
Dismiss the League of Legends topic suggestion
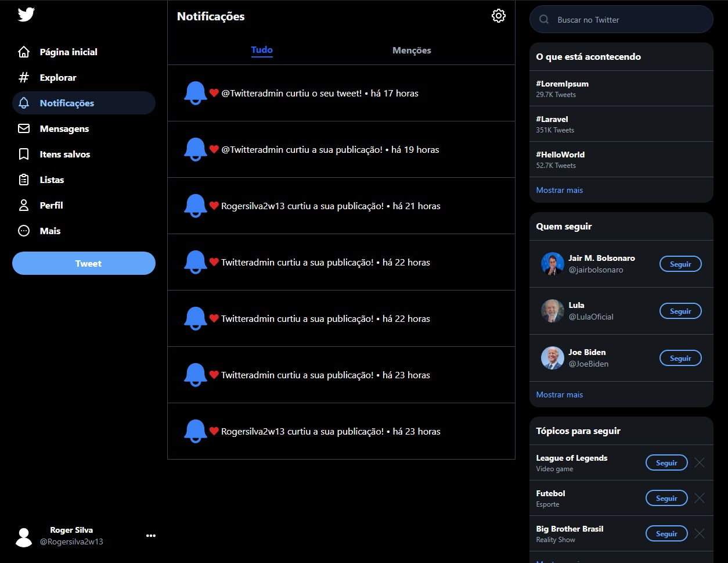[699, 462]
